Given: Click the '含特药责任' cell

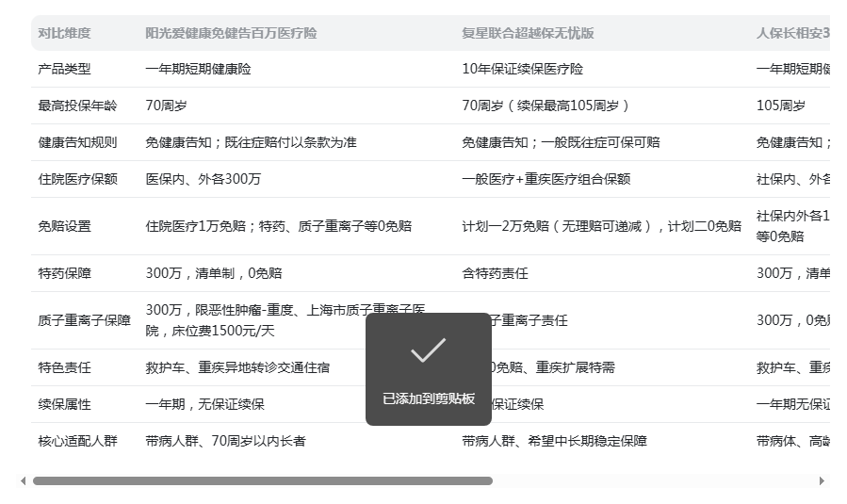Looking at the screenshot, I should tap(495, 273).
